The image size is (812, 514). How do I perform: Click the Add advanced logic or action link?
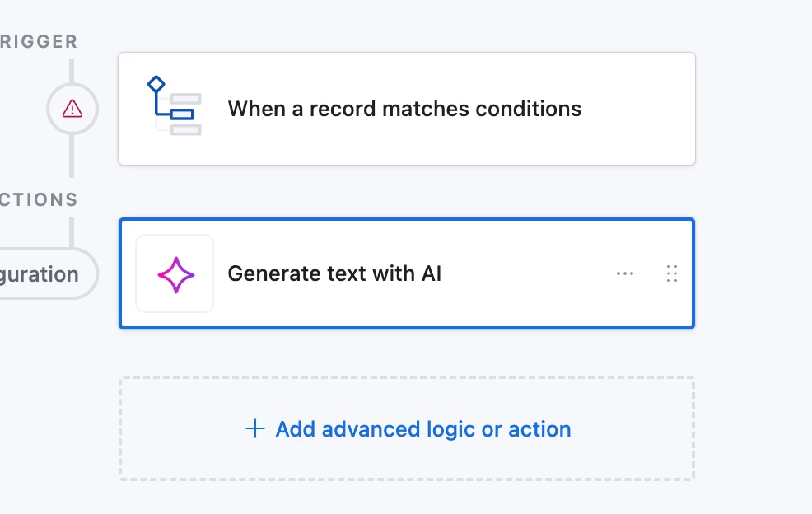(408, 429)
